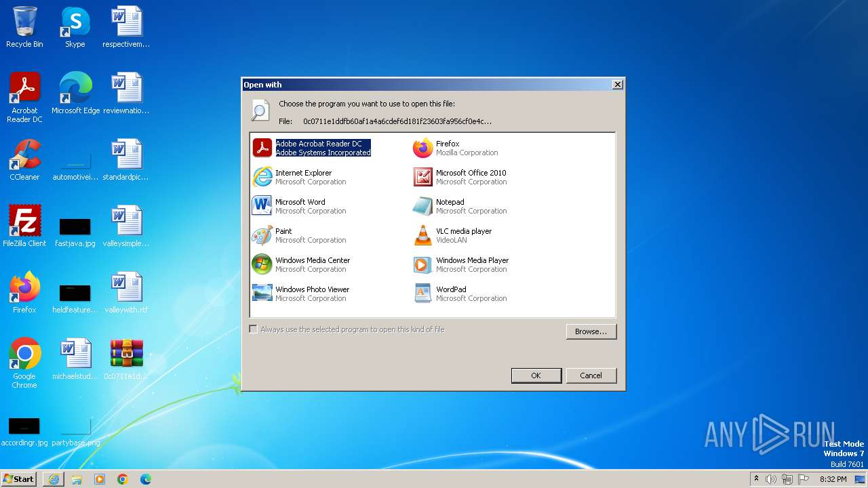Select Windows Photo Viewer entry
The height and width of the screenshot is (488, 868).
pyautogui.click(x=300, y=293)
